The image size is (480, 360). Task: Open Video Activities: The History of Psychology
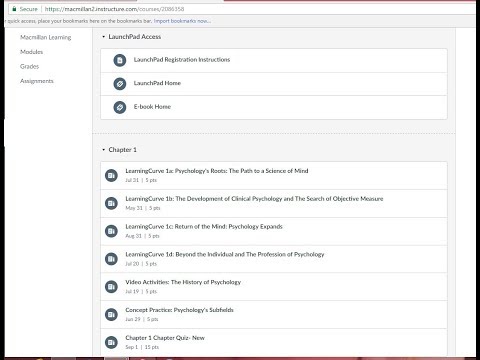tap(183, 282)
